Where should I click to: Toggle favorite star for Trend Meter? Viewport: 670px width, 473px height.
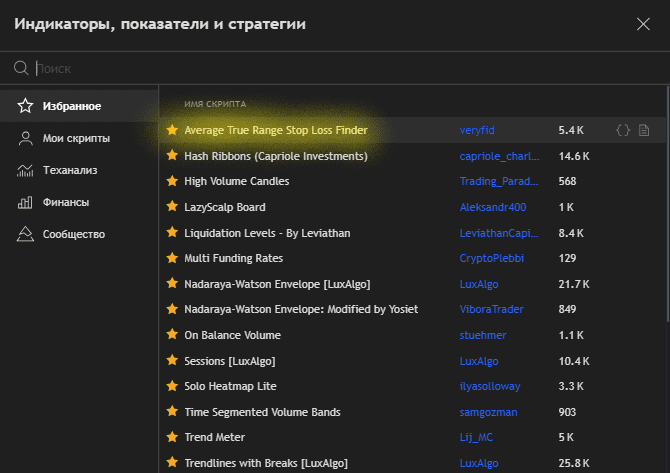coord(172,437)
